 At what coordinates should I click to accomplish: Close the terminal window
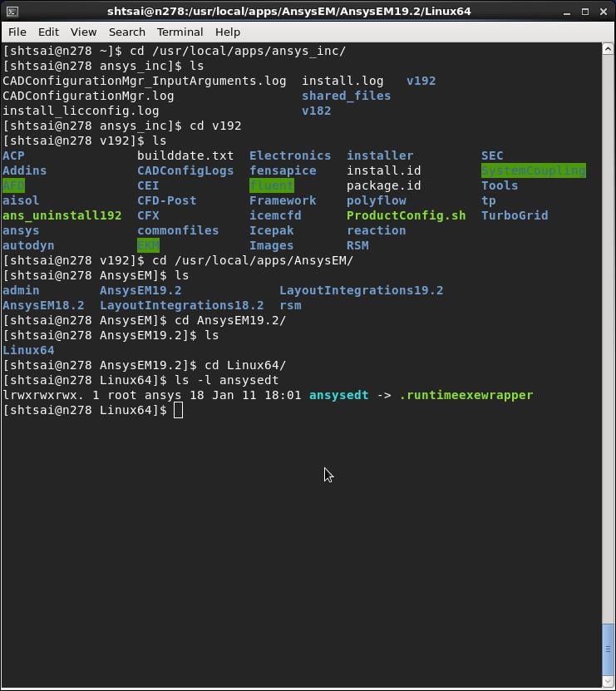tap(604, 12)
